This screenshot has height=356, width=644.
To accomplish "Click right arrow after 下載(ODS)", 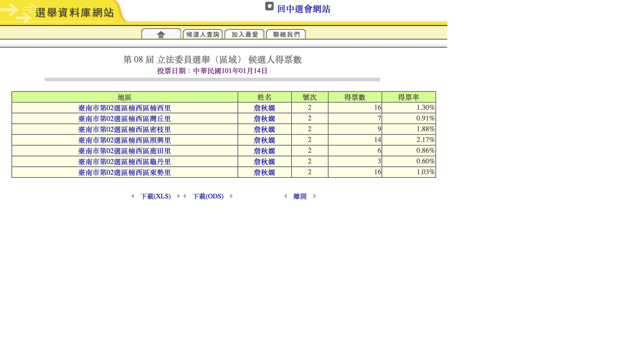I will pyautogui.click(x=231, y=196).
